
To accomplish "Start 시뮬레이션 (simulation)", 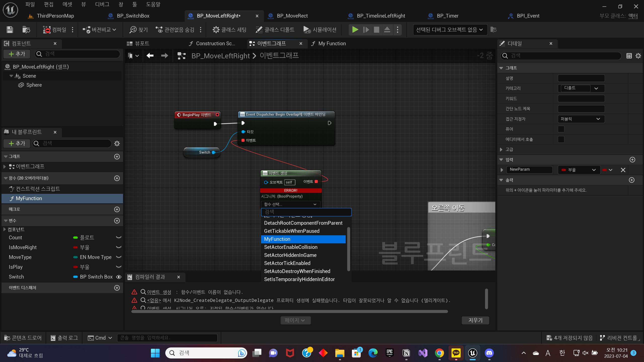I will coord(320,30).
